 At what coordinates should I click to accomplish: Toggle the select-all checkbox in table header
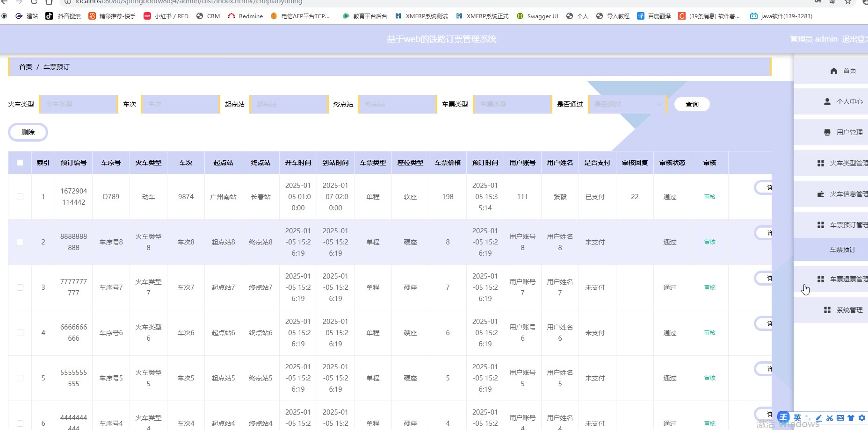20,163
